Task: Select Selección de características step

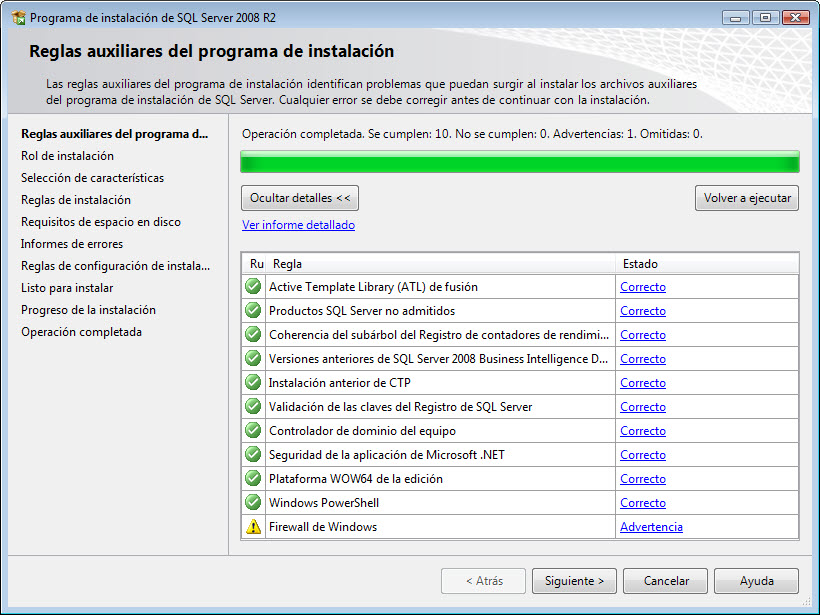Action: (x=93, y=178)
